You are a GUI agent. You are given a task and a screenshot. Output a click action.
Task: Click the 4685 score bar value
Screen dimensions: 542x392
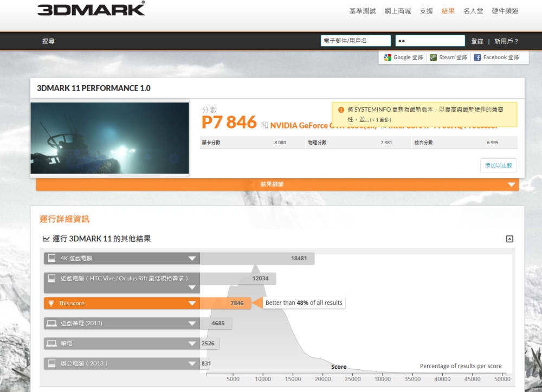[x=218, y=323]
